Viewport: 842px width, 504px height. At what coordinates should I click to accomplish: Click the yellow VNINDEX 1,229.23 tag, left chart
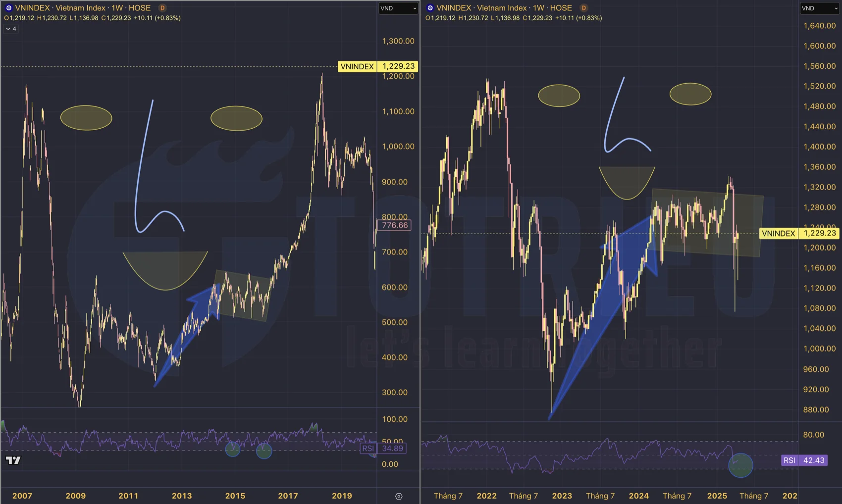pyautogui.click(x=357, y=66)
